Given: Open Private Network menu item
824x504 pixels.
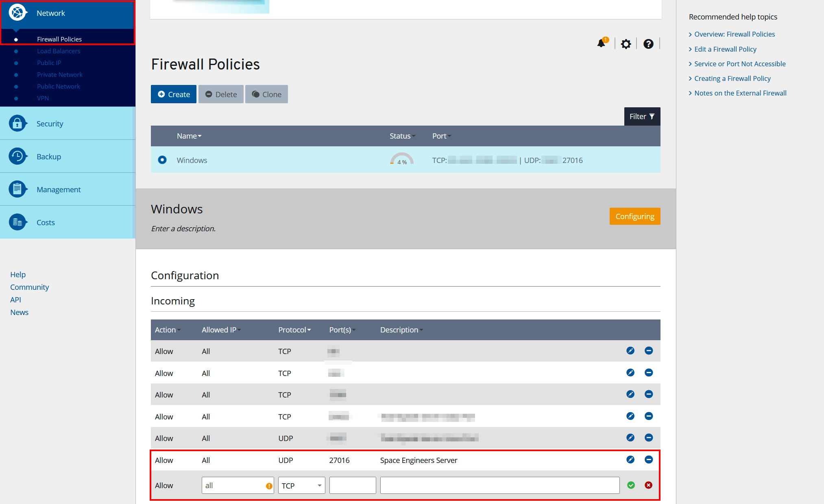Looking at the screenshot, I should (x=60, y=74).
